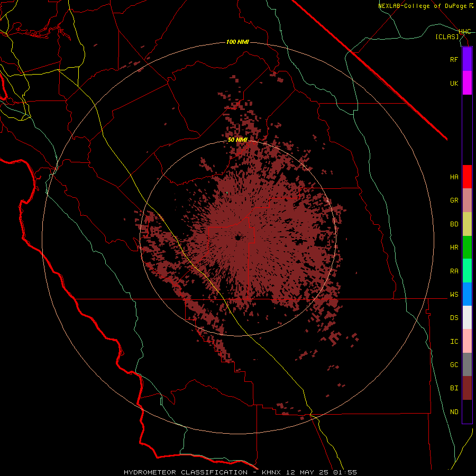Click the HA legend label

tap(454, 177)
